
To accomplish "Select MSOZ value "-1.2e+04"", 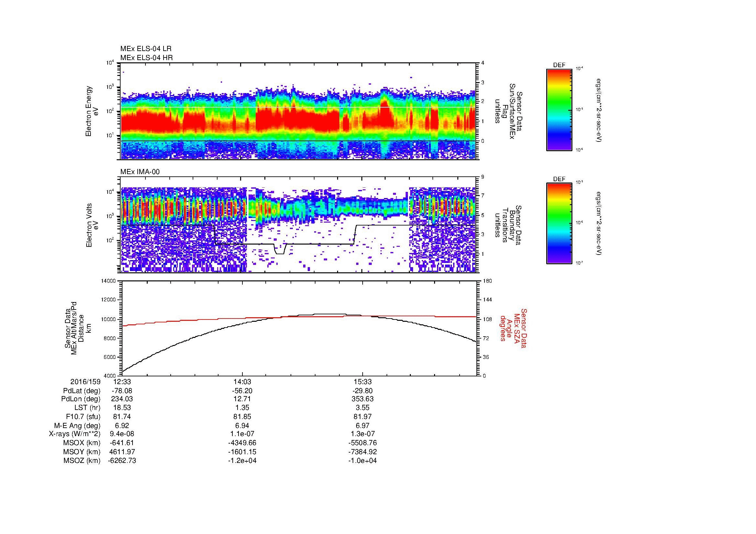I will 242,461.
